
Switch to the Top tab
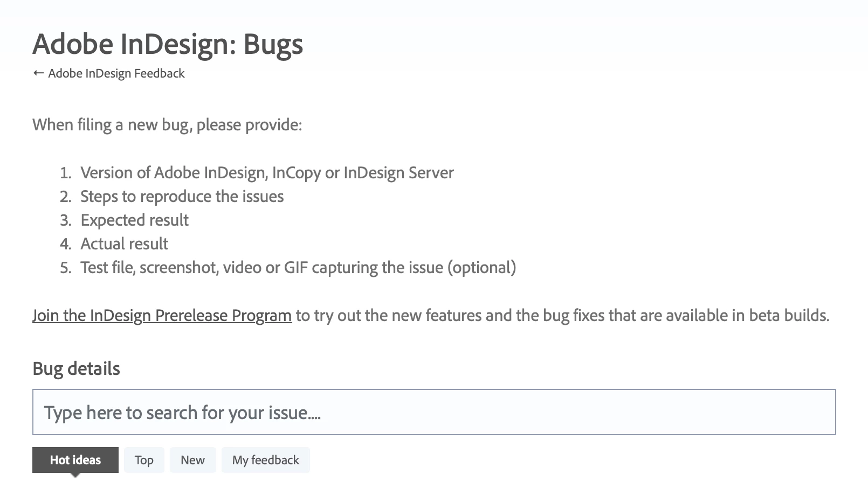click(x=144, y=460)
